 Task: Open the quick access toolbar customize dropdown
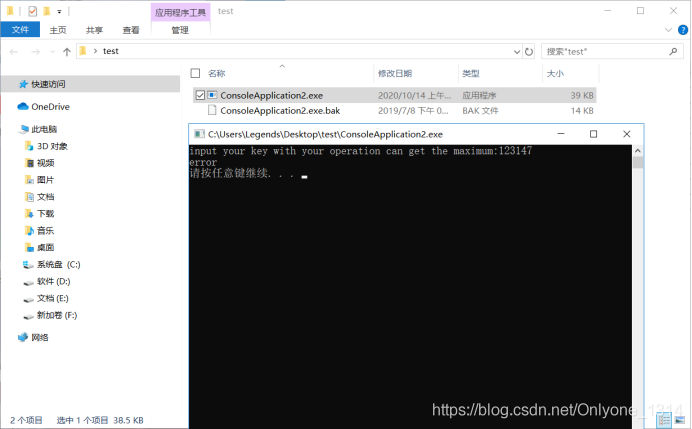59,12
